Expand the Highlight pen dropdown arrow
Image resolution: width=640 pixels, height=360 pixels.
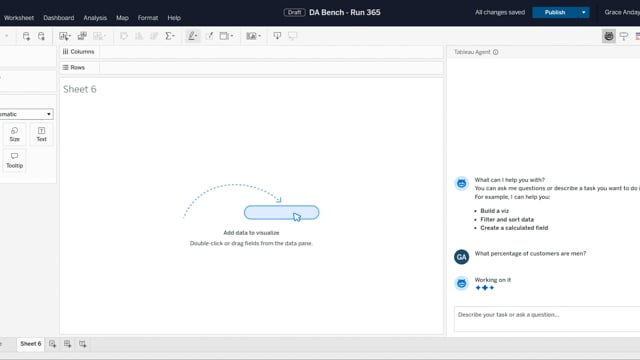pos(197,36)
